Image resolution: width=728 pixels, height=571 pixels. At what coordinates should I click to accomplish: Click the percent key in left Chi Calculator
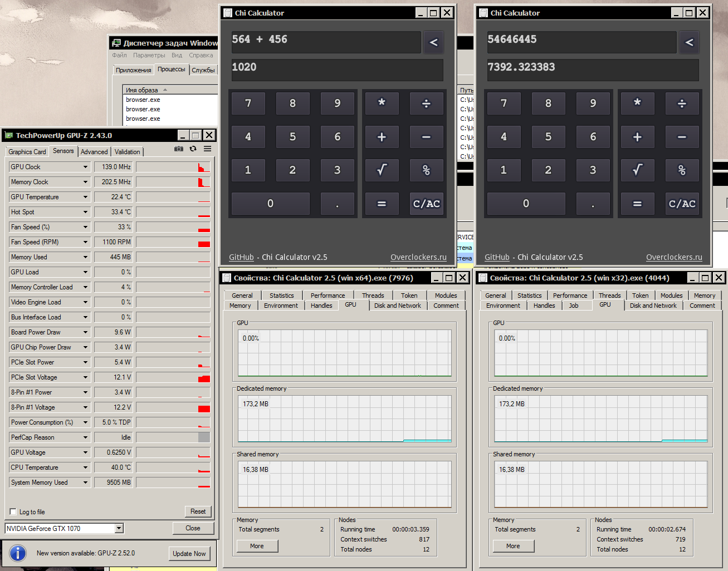tap(426, 170)
